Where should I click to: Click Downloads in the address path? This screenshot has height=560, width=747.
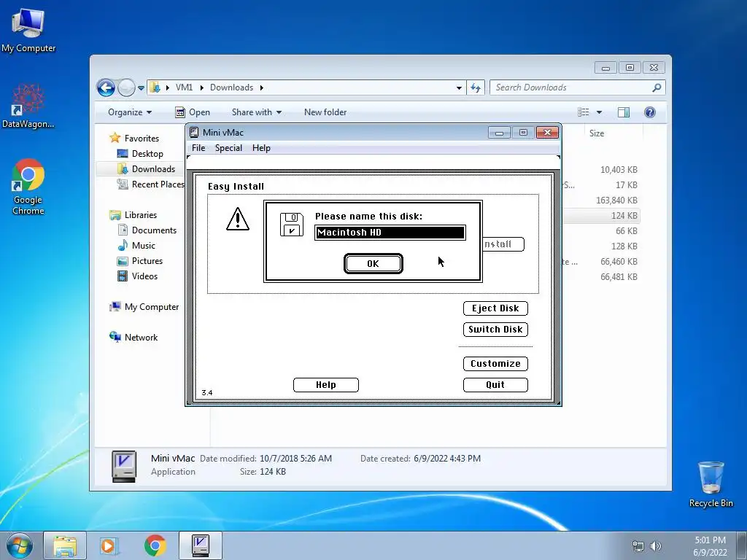pyautogui.click(x=231, y=87)
